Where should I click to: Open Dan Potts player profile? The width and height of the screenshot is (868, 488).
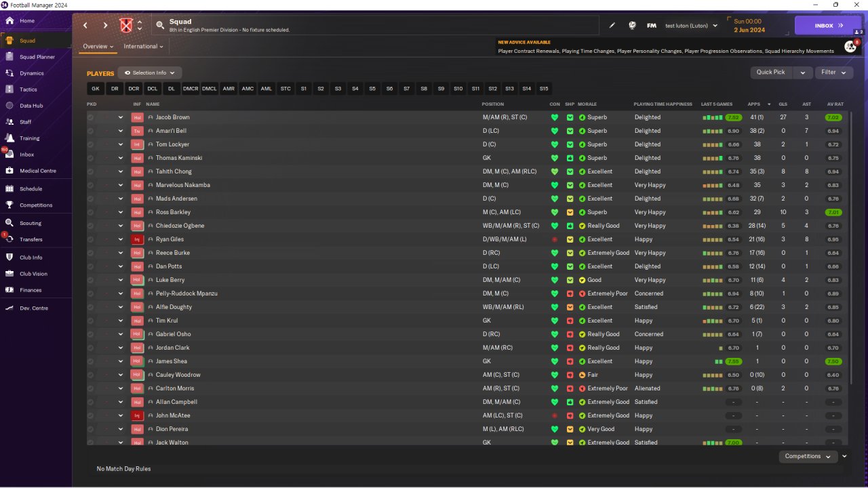pos(169,266)
